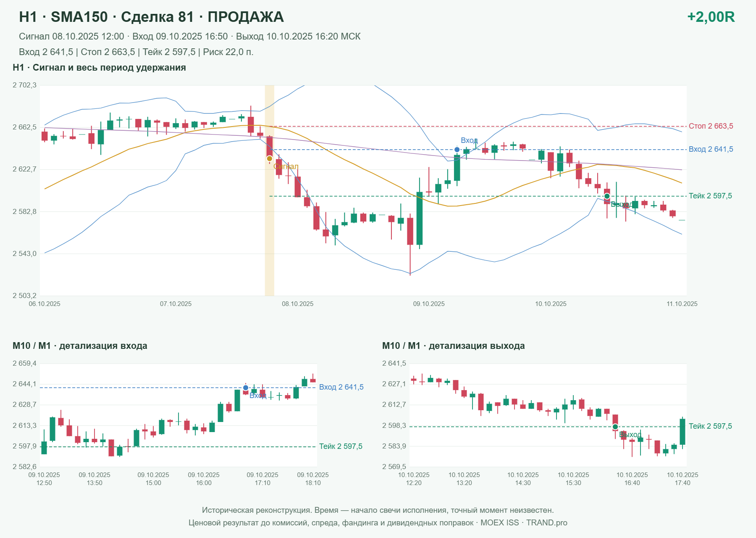Click the 'Вход 2 641,5' label beside the H1 chart
Image resolution: width=756 pixels, height=538 pixels.
point(711,149)
